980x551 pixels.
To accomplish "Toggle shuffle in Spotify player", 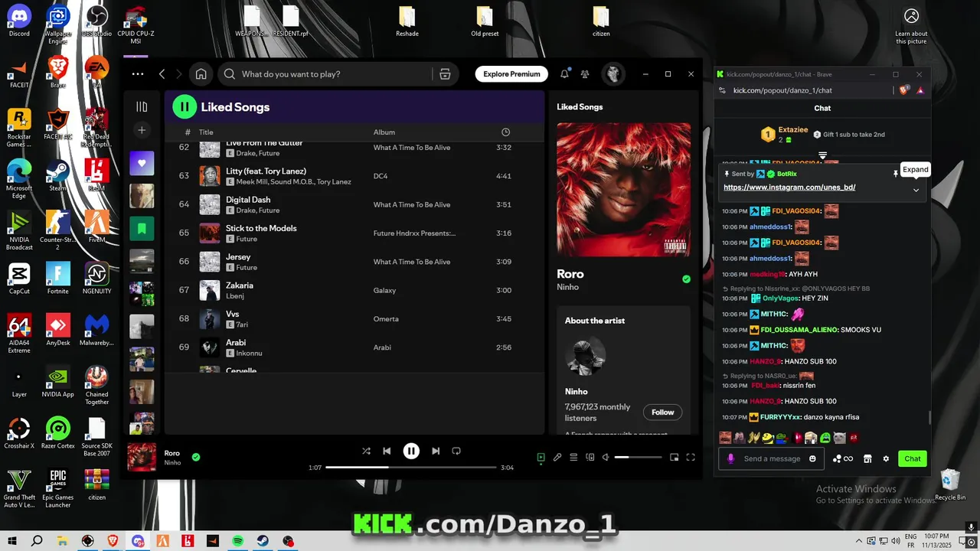I will (x=366, y=451).
